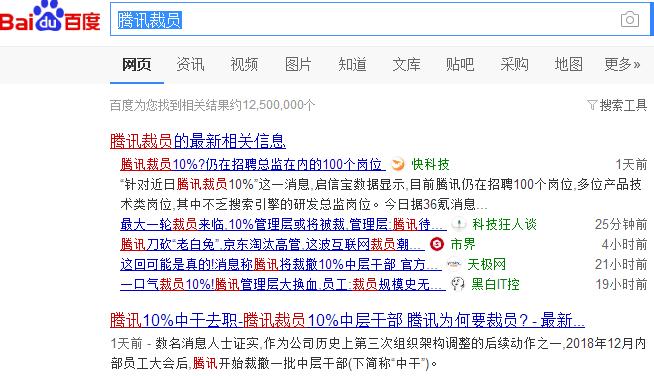Open link 腾讯刀砍"老白兔" 京东淘汰高管
Viewport: 654px width, 376px height.
[x=272, y=244]
